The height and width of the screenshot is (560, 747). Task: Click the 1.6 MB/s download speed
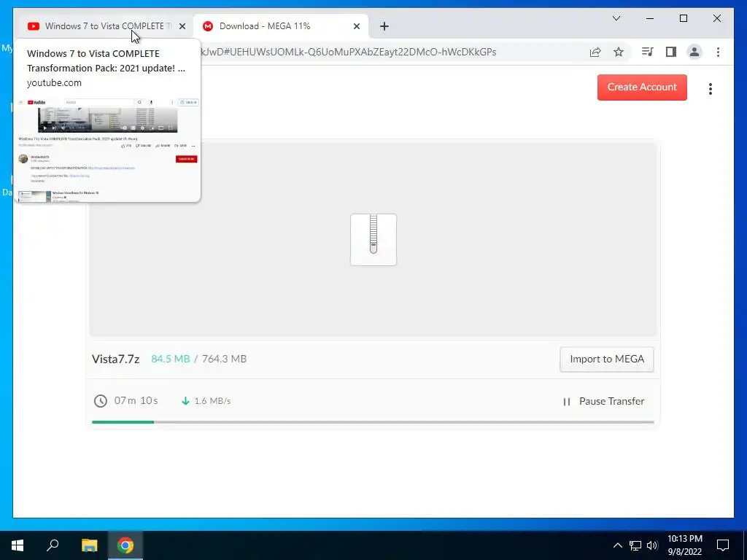212,401
